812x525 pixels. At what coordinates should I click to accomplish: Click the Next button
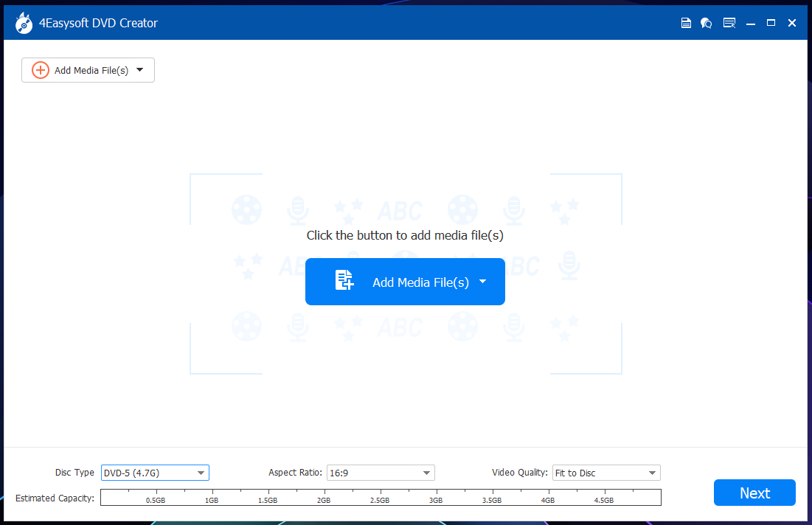[x=754, y=493]
